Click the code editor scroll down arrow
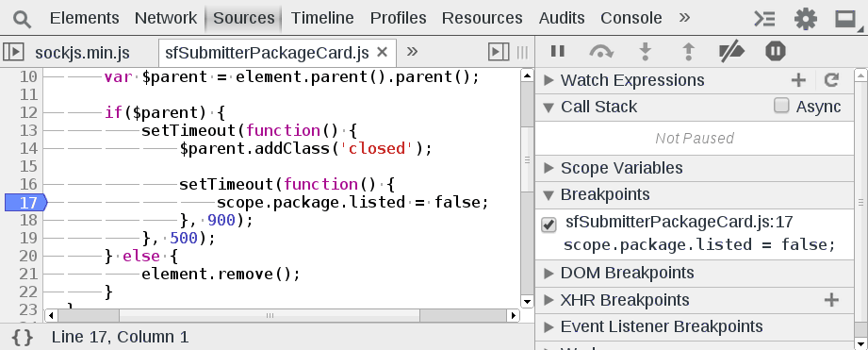The width and height of the screenshot is (868, 350). click(x=527, y=302)
